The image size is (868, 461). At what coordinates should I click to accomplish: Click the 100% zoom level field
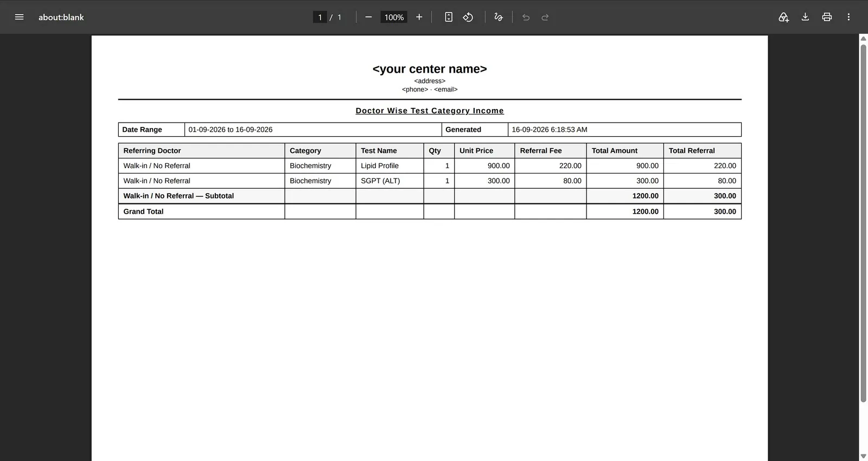click(x=394, y=17)
